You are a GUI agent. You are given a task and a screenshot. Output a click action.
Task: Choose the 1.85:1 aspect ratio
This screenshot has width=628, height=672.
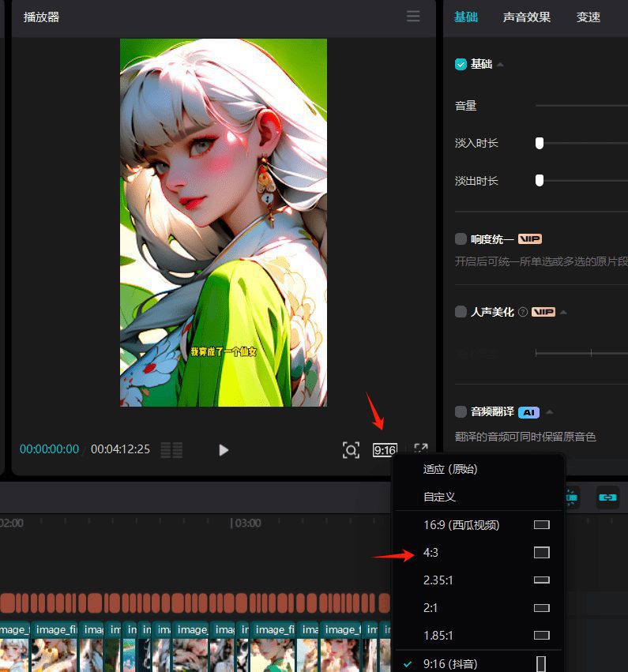[479, 635]
